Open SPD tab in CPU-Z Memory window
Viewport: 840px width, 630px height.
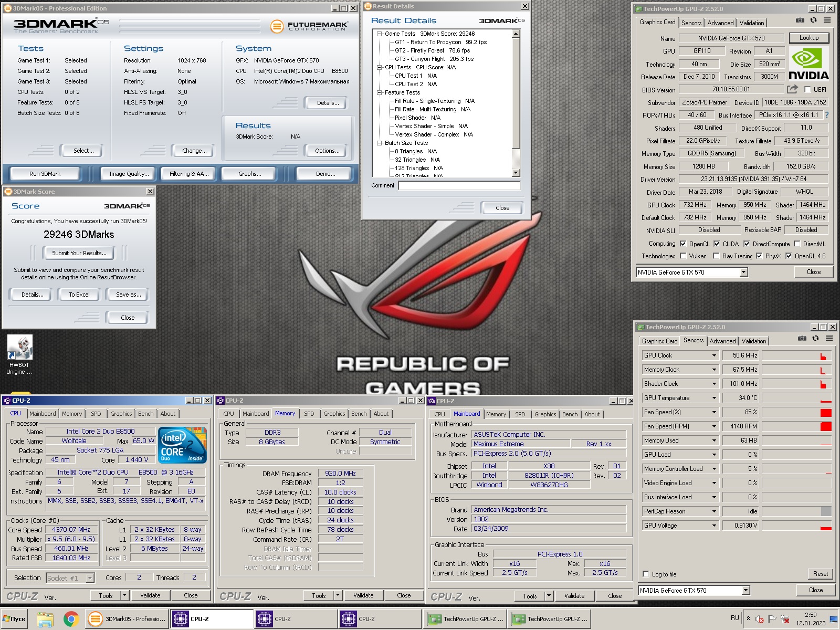coord(309,414)
